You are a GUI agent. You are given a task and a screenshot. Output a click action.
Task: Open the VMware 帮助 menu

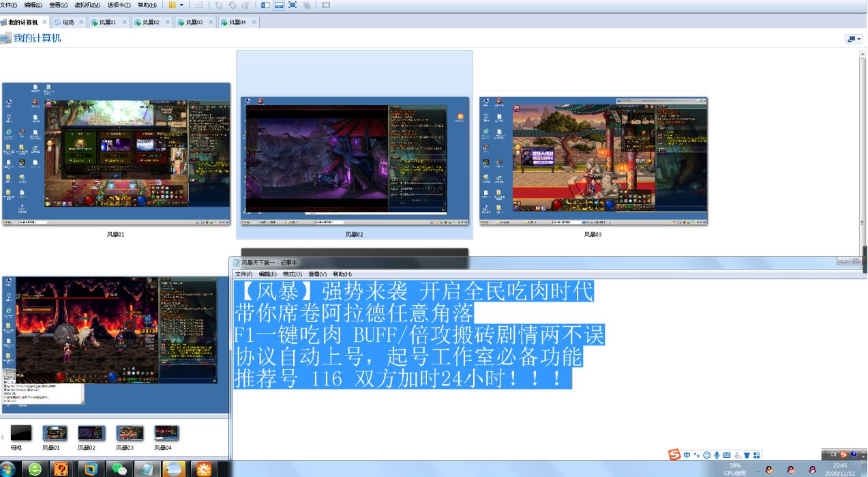click(147, 5)
